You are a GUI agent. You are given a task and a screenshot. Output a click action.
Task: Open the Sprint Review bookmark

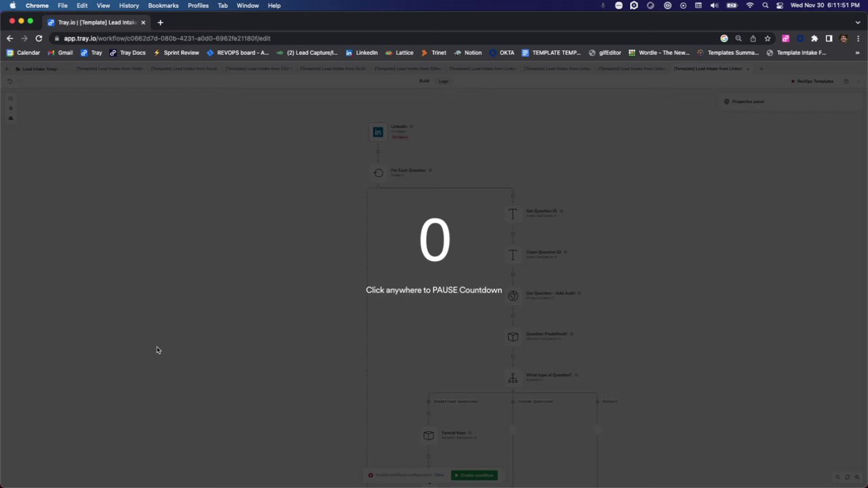tap(176, 52)
